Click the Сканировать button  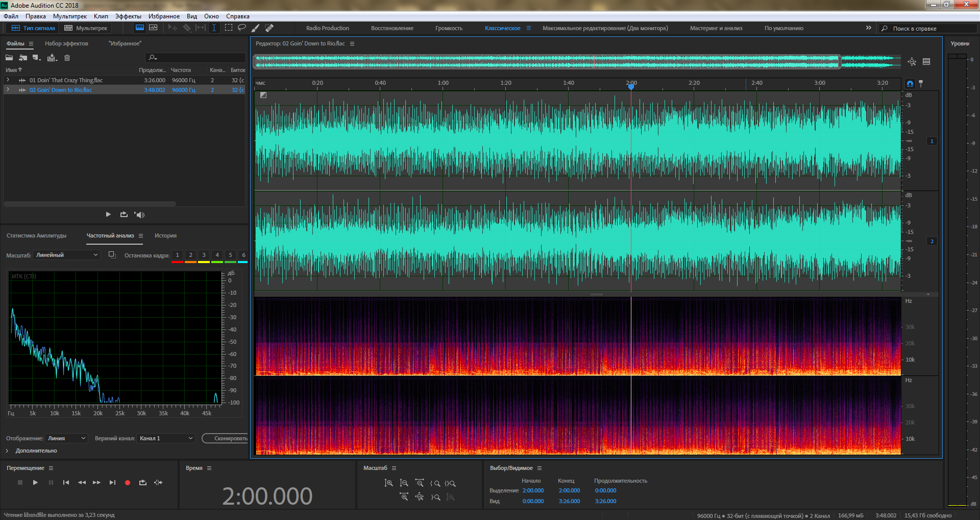click(225, 438)
